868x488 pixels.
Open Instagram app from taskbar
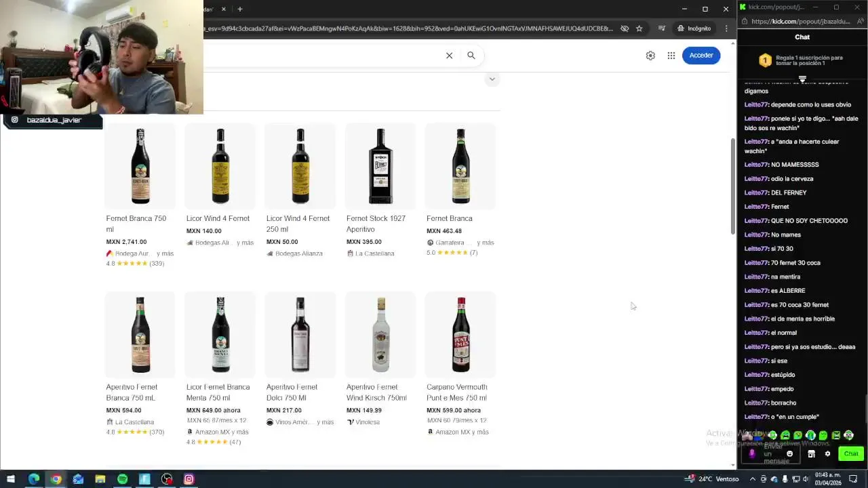tap(189, 479)
